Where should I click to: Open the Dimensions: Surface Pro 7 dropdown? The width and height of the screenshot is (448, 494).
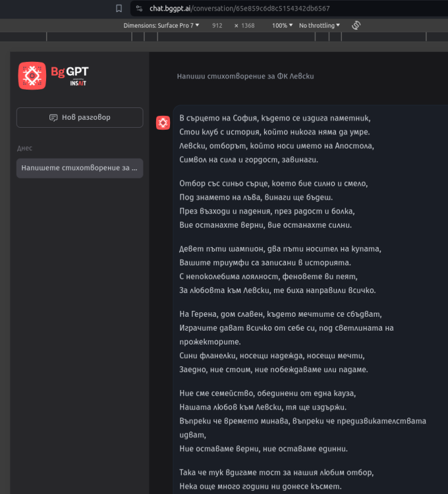(158, 26)
